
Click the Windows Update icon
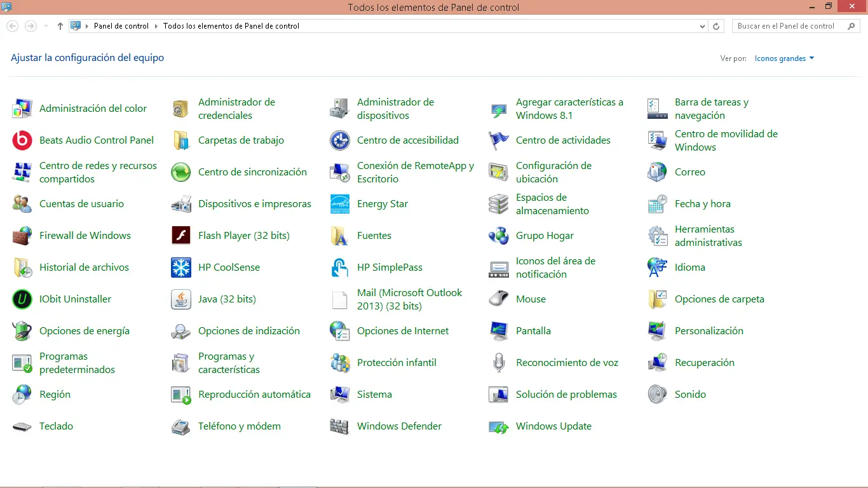pyautogui.click(x=499, y=426)
